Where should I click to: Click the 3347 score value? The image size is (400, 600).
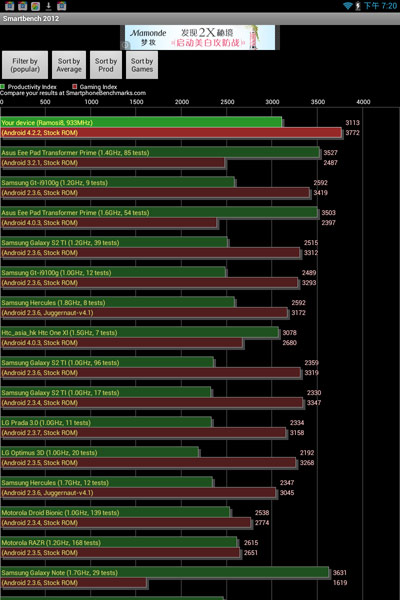[x=314, y=403]
